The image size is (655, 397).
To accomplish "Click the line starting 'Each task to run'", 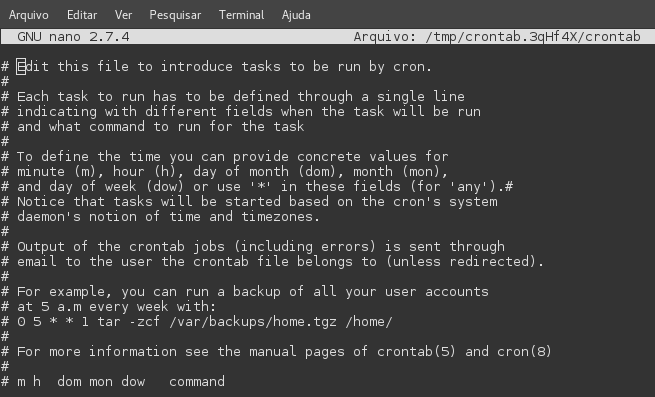I will (x=233, y=97).
